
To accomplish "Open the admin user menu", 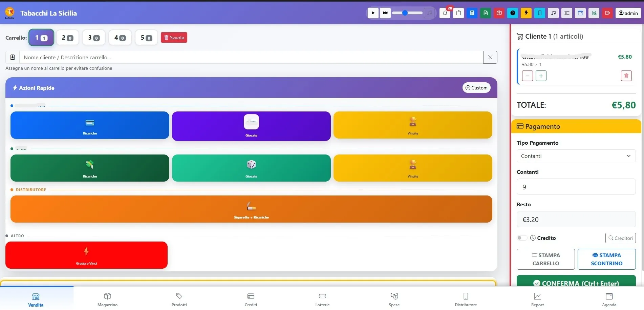I will [x=628, y=13].
